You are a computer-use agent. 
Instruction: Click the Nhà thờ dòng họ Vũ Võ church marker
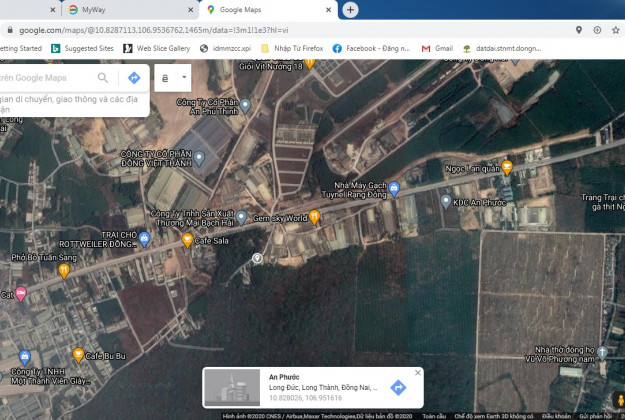point(602,353)
